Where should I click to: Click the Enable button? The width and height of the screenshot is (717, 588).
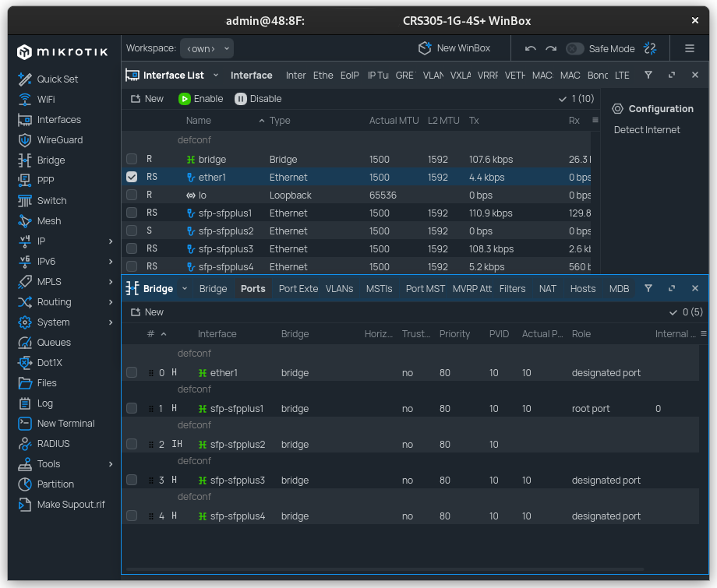pyautogui.click(x=201, y=99)
